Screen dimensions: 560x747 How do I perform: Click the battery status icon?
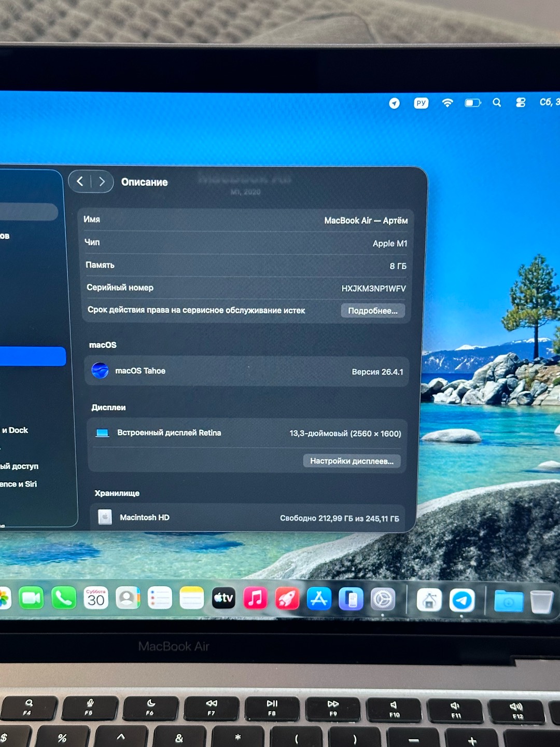473,103
